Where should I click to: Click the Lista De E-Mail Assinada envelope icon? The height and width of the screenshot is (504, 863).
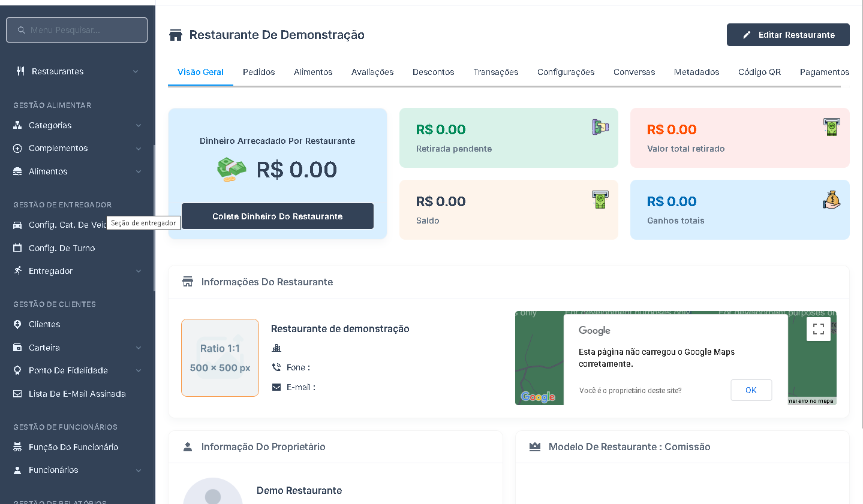(x=17, y=394)
